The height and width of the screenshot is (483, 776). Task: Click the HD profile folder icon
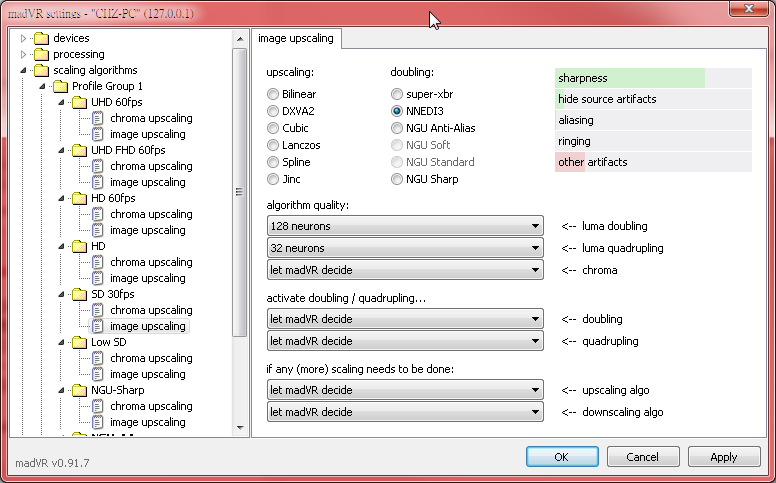point(79,246)
